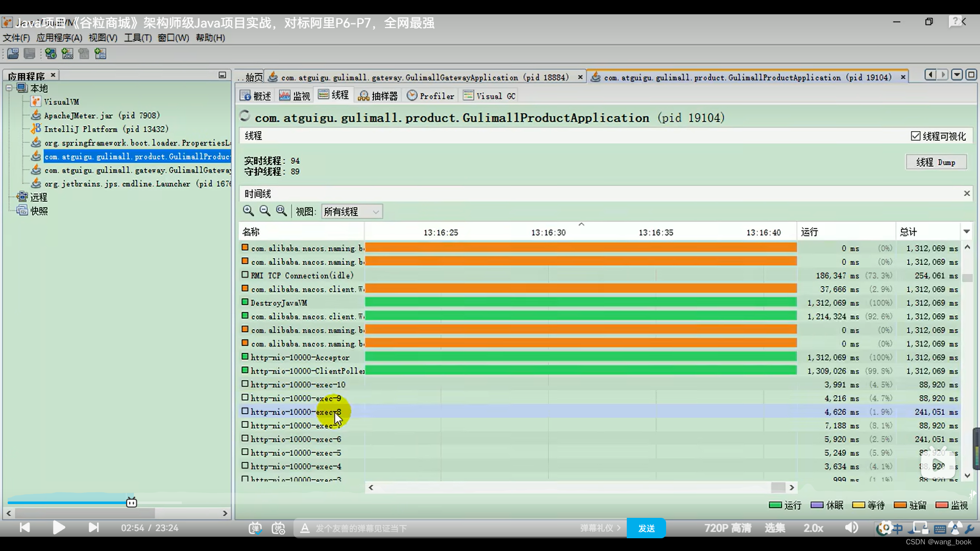Skip to the previous video
This screenshot has width=980, height=551.
(24, 528)
